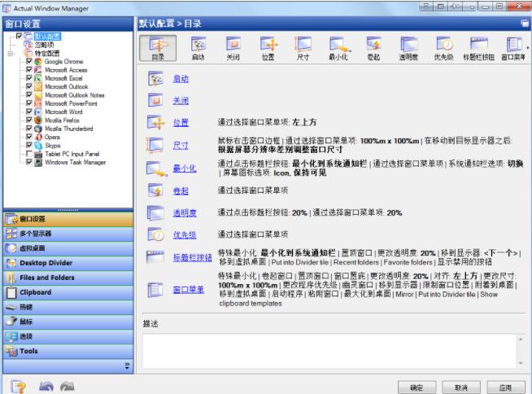Open the 启动 link
The width and height of the screenshot is (532, 394).
coord(181,79)
